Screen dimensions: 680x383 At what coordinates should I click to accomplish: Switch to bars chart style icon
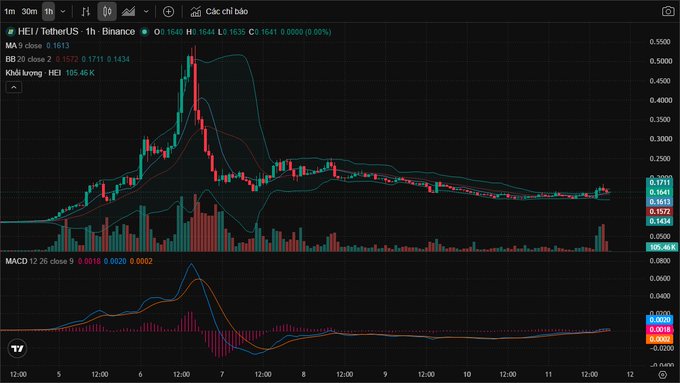86,12
